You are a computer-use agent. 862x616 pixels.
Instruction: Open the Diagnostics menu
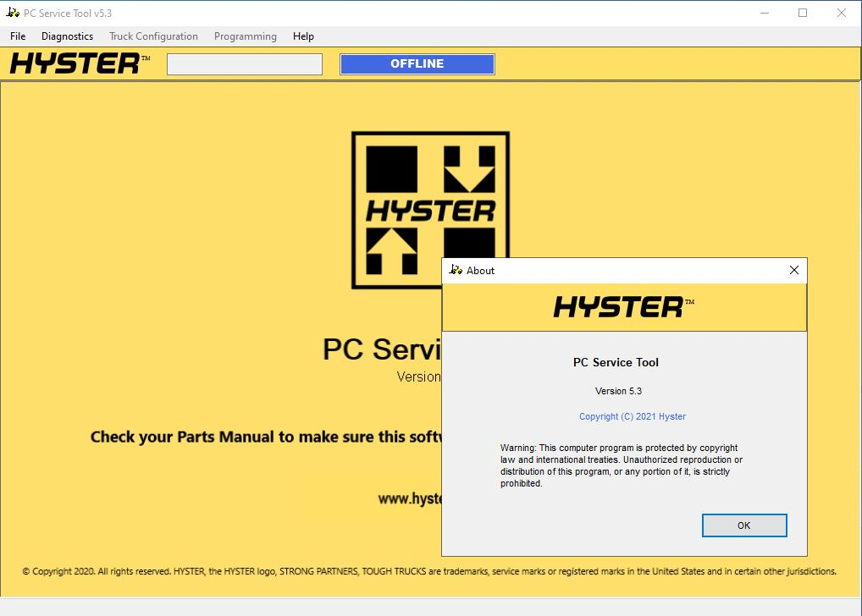point(67,36)
